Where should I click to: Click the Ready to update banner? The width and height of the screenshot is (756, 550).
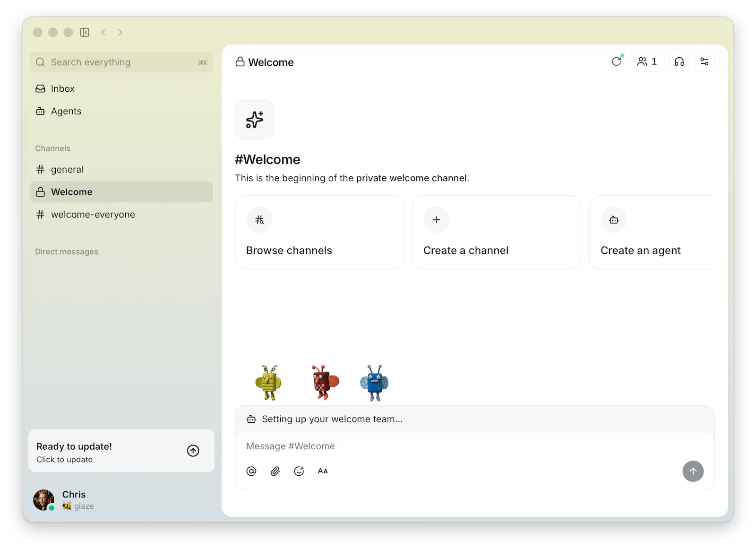[121, 451]
